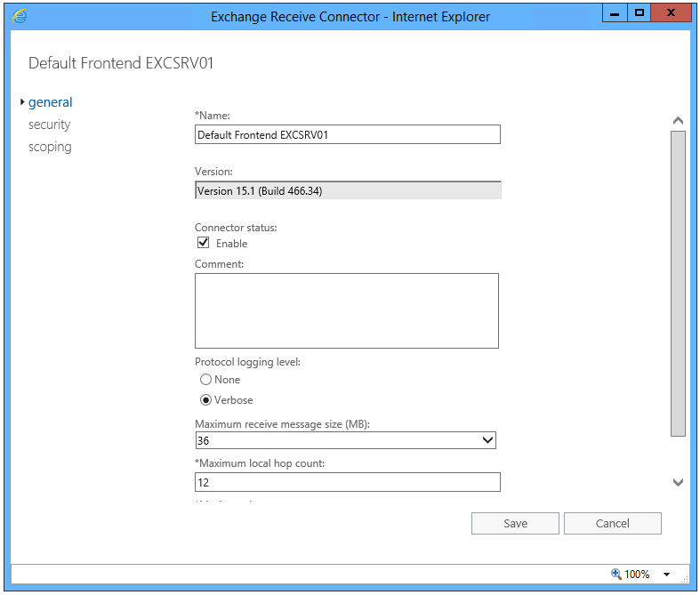This screenshot has height=595, width=700.
Task: Select None protocol logging level
Action: pos(205,380)
